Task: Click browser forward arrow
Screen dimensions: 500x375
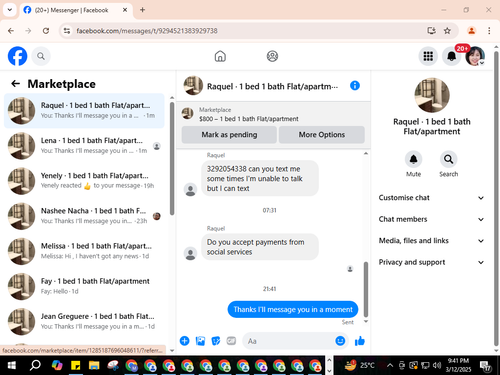Action: pyautogui.click(x=28, y=31)
